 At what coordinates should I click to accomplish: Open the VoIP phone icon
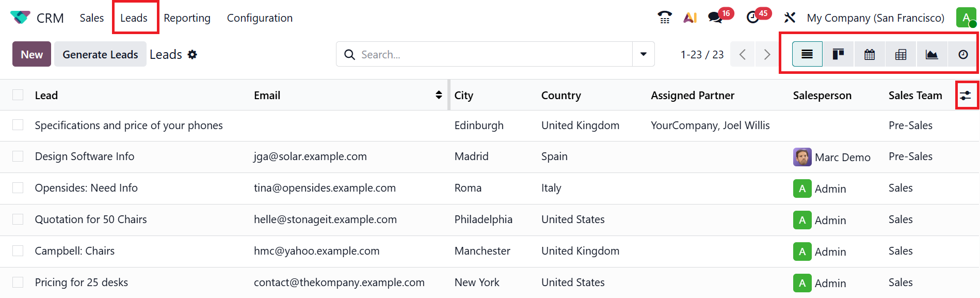coord(665,18)
